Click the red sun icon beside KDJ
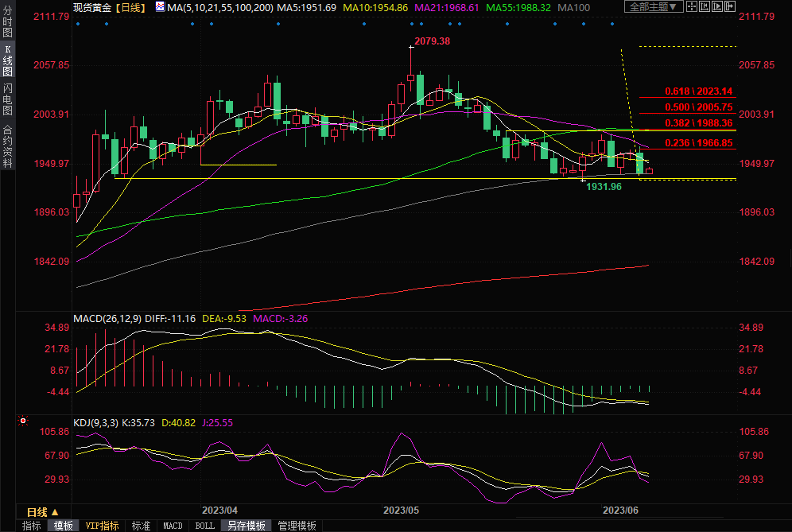The height and width of the screenshot is (532, 792). [23, 421]
